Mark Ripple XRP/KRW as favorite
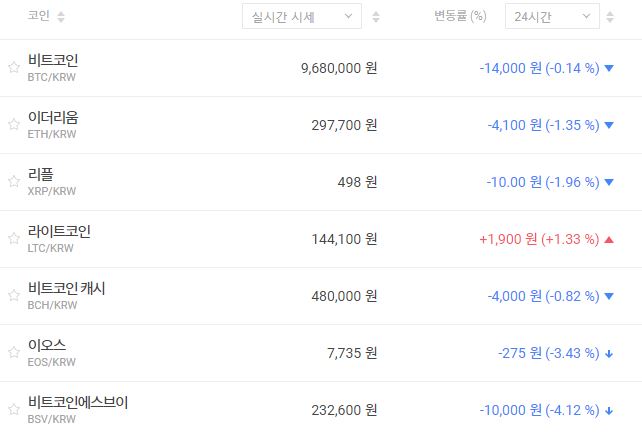 point(14,182)
